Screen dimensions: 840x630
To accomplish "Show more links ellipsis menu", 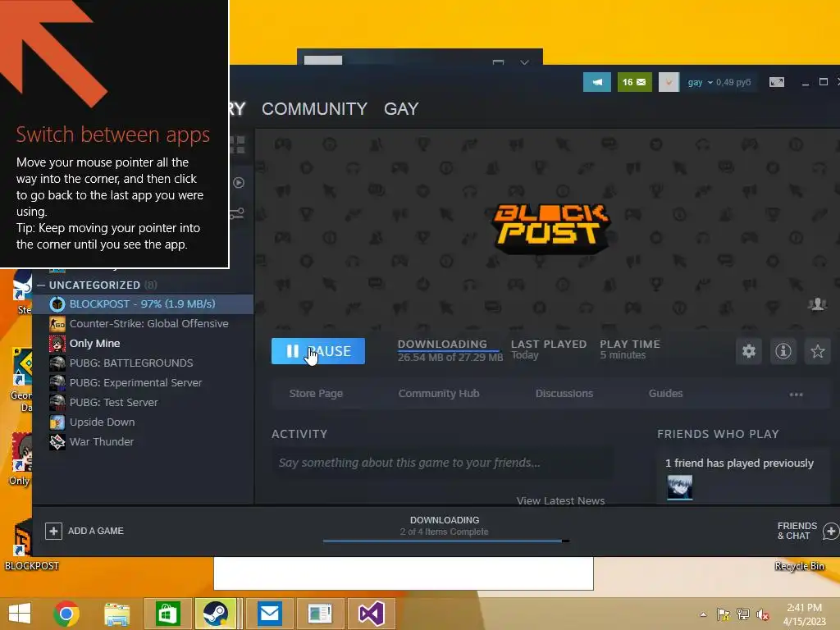I will (x=796, y=395).
